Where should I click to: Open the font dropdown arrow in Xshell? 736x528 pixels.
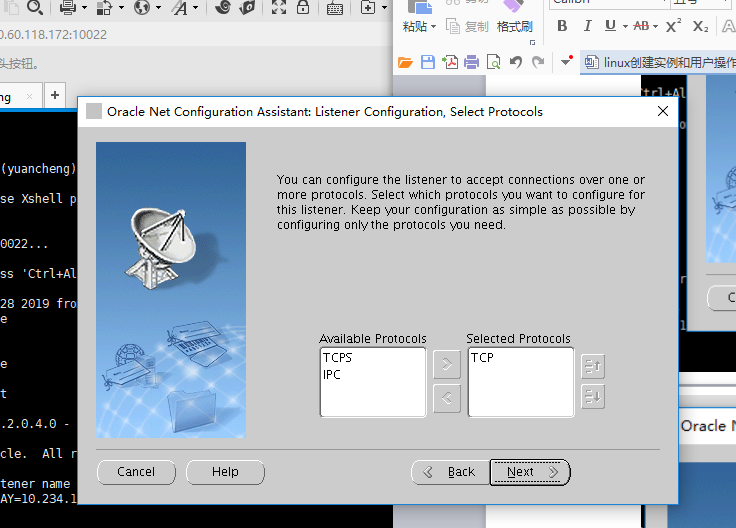195,8
